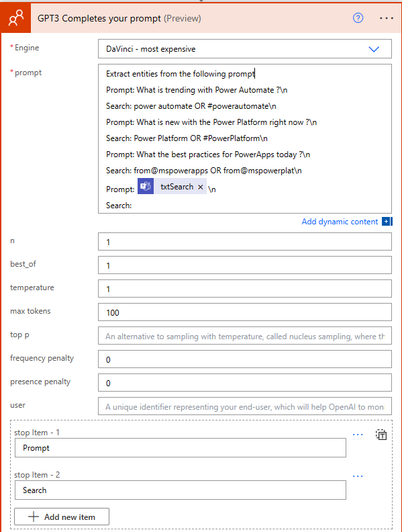Open the ellipsis menu for stop Item - 1
The image size is (402, 532).
coord(358,435)
